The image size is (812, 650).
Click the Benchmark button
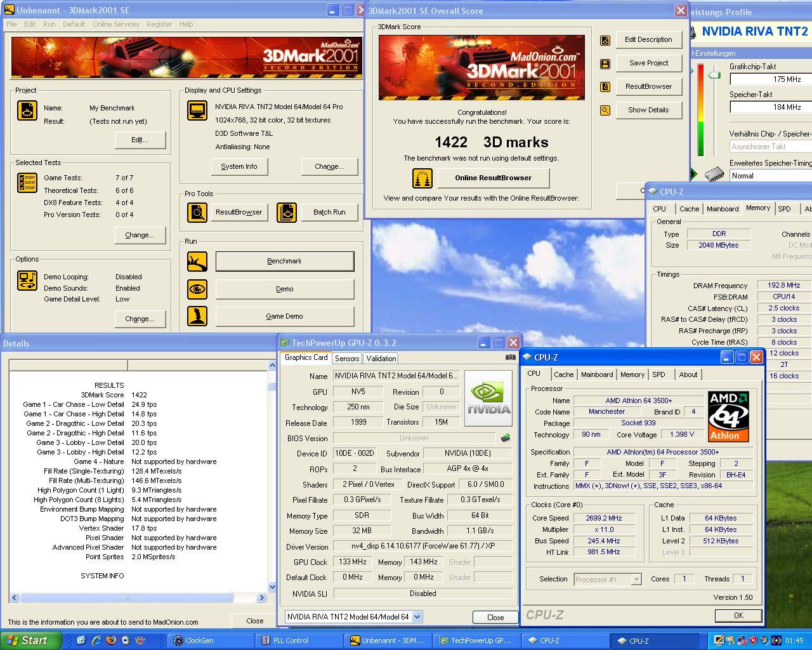click(285, 262)
